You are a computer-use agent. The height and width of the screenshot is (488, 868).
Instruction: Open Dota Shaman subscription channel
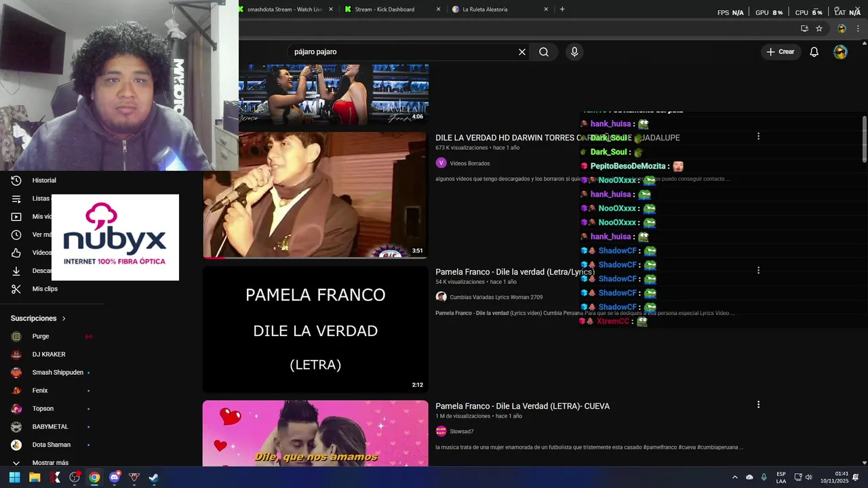point(51,445)
